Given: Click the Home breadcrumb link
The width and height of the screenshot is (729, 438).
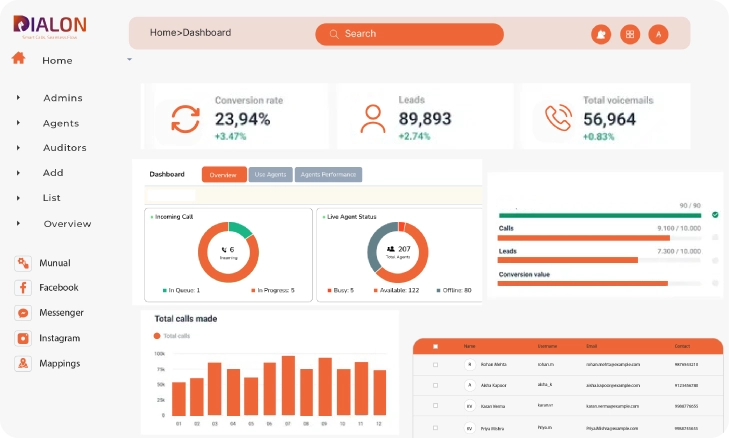Looking at the screenshot, I should [163, 33].
